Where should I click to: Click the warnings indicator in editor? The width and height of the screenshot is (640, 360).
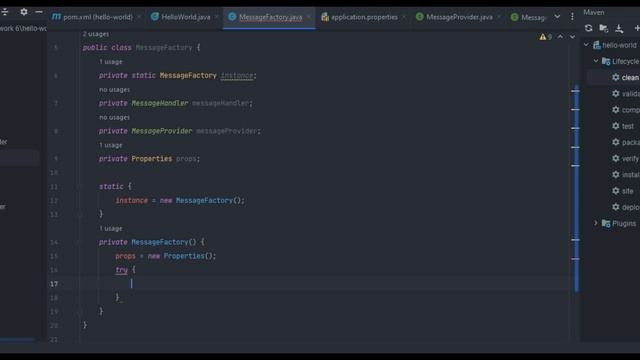546,37
